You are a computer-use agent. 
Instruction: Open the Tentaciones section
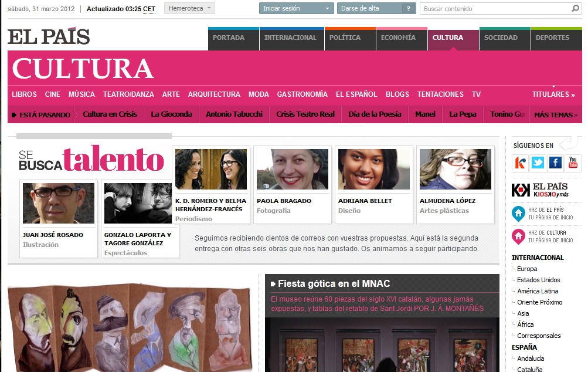pos(440,94)
